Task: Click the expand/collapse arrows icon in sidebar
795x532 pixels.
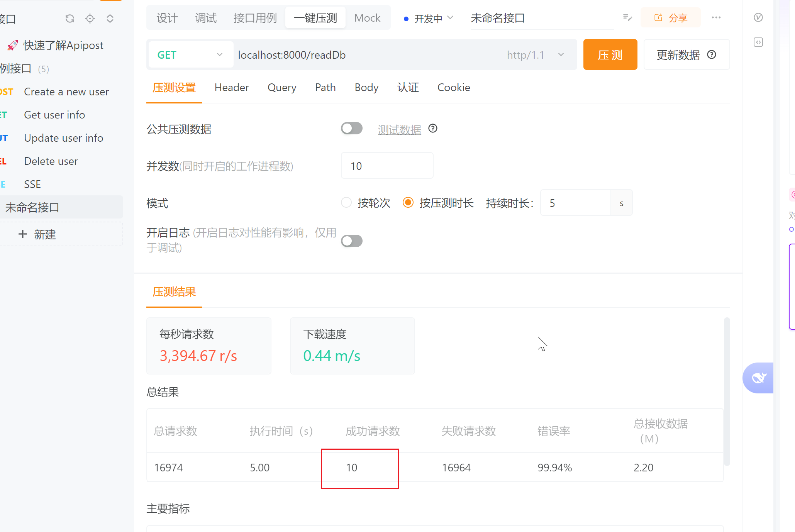Action: tap(110, 19)
